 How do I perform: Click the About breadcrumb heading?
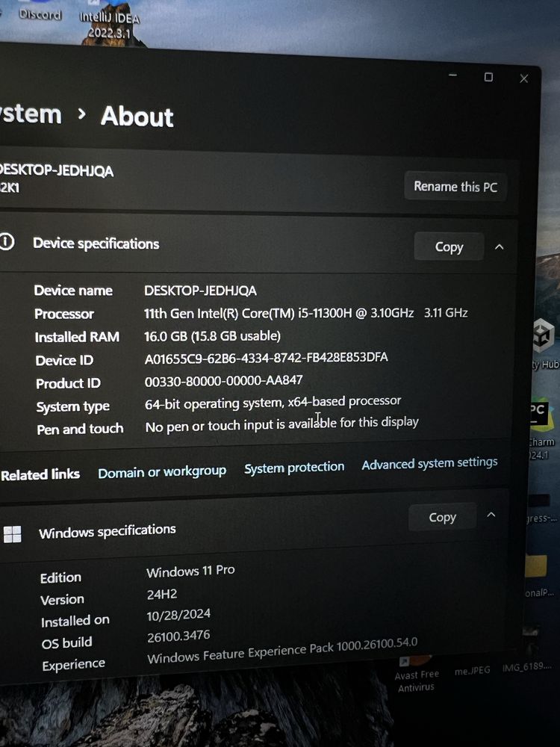pyautogui.click(x=137, y=117)
